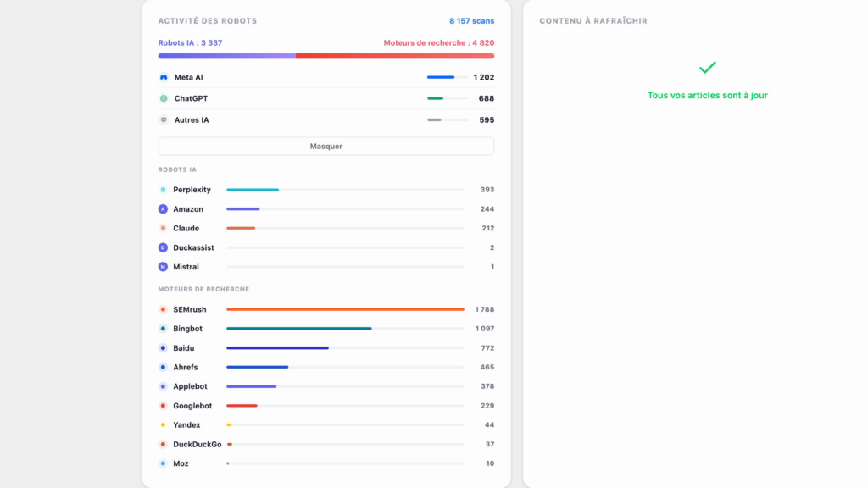This screenshot has width=868, height=488.
Task: Click the 'ACTIVITÉ DES ROBOTS' heading
Action: pos(208,21)
